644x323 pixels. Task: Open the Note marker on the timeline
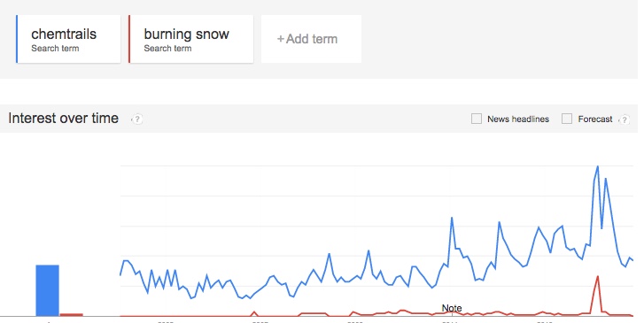452,308
